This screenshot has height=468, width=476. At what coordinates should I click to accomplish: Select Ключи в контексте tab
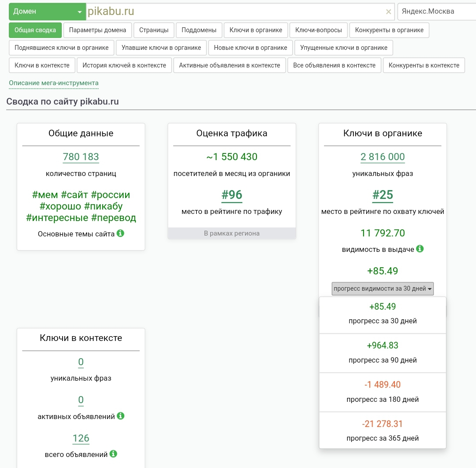coord(42,65)
